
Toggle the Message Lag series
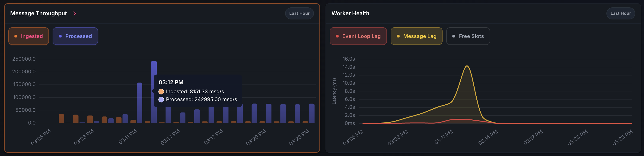[x=416, y=36]
